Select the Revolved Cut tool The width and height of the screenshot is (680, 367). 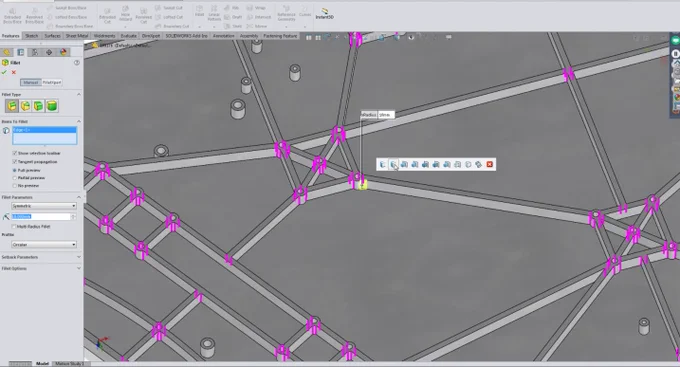click(x=144, y=15)
